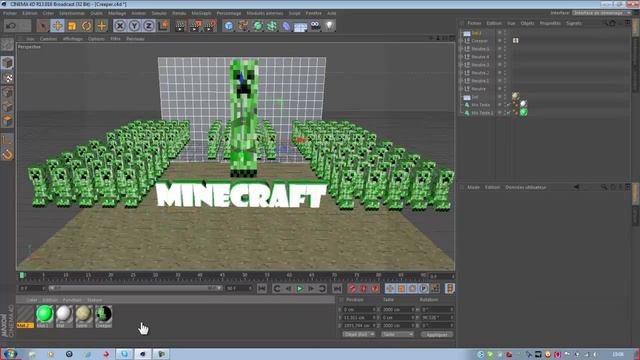Activate the Scale tool
The image size is (640, 360).
[72, 26]
